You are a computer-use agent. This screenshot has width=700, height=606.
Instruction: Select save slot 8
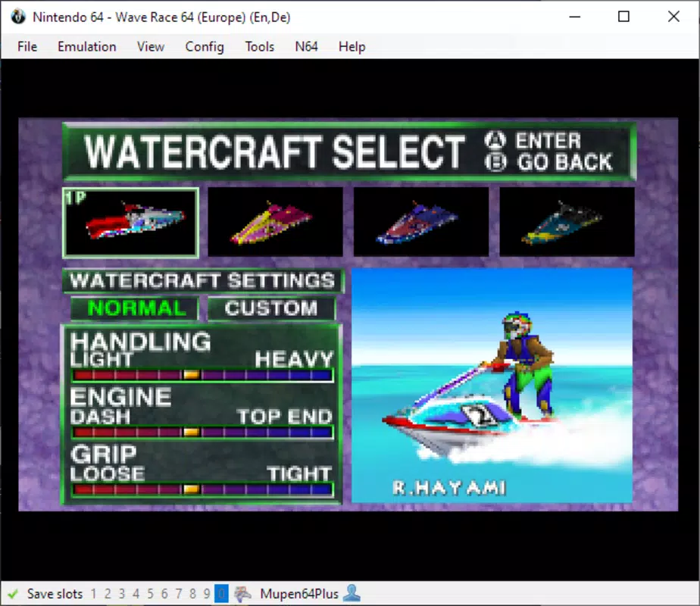(x=193, y=594)
